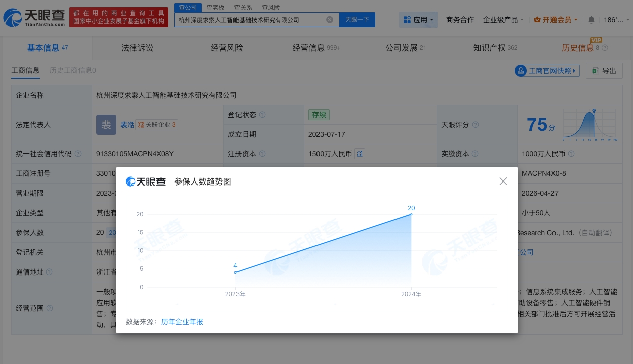Click help icon next to 统一社会信用代码
Viewport: 633px width, 364px height.
click(78, 154)
